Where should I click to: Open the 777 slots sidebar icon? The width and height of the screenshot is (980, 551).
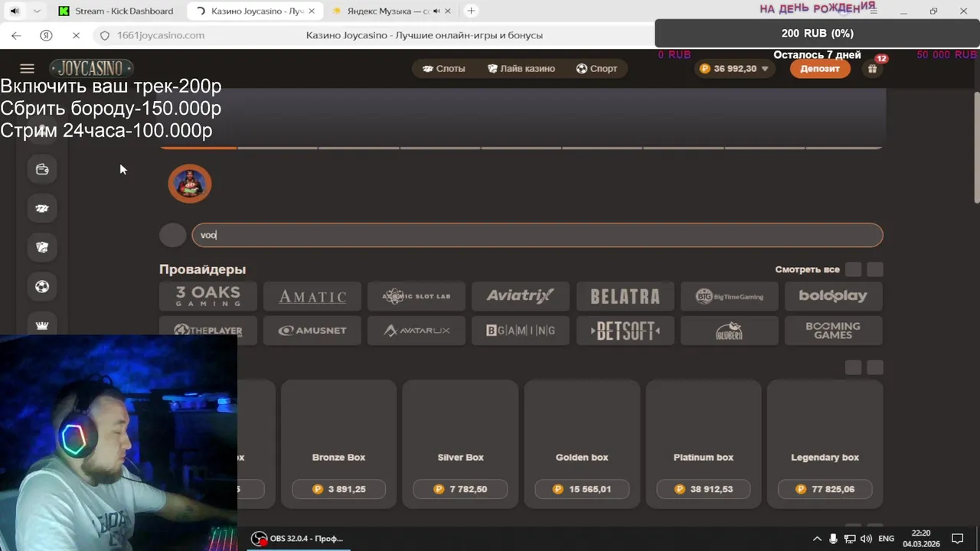click(42, 208)
